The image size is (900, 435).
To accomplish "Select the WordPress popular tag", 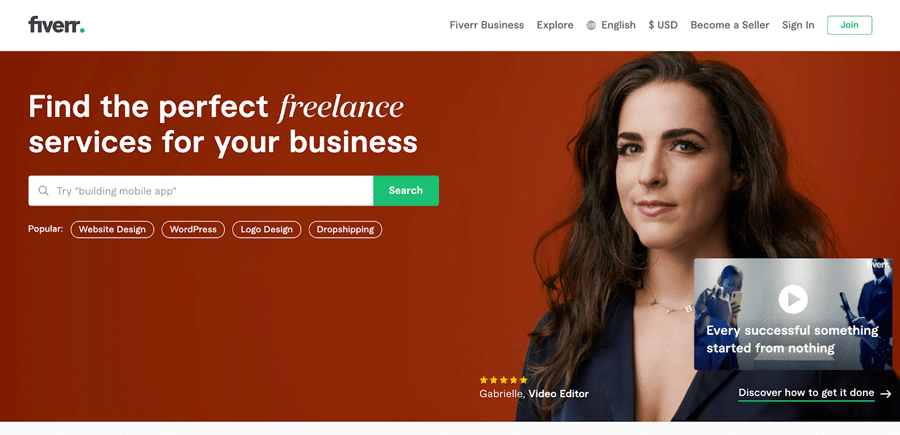I will [193, 230].
